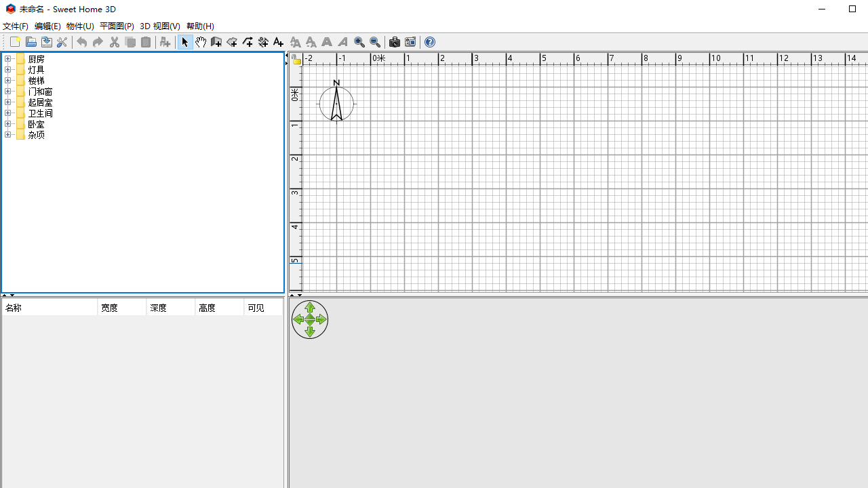Click the up arrow in 3D navigation pad

310,308
